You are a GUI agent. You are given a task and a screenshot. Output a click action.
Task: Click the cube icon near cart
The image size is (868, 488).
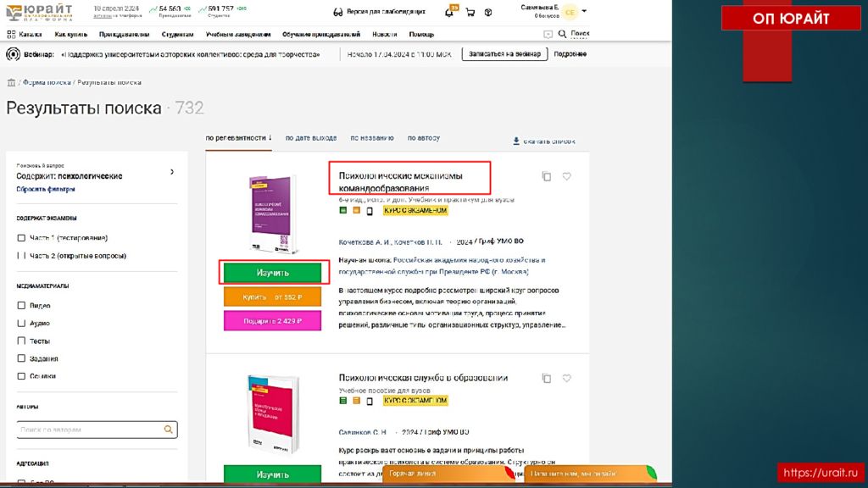click(488, 12)
